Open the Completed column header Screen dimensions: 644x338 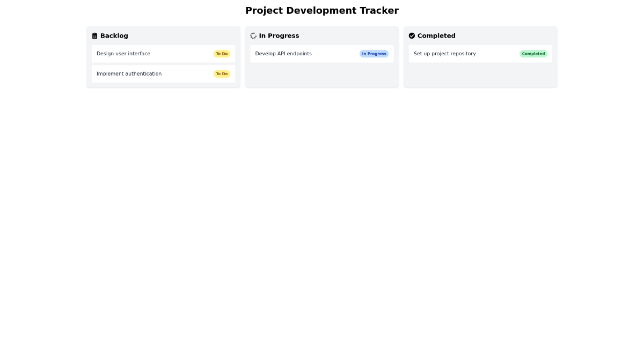point(432,35)
